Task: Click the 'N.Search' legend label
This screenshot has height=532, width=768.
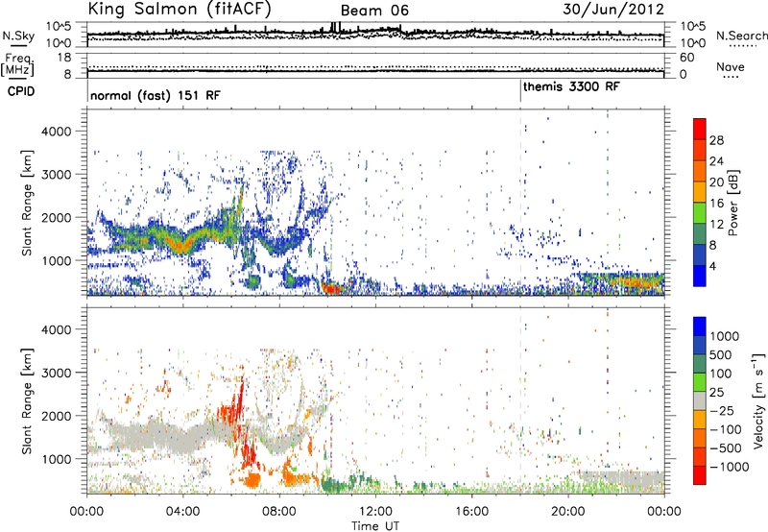Action: tap(742, 36)
